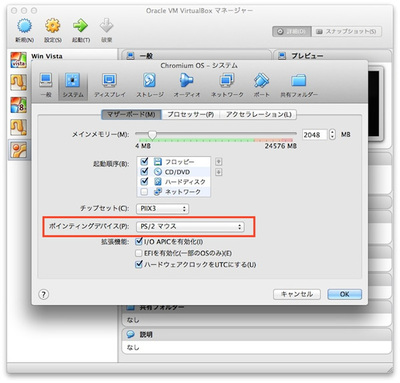Open the ポインティングデバイス PS/2 マウス dropdown
This screenshot has width=400, height=383.
(190, 227)
